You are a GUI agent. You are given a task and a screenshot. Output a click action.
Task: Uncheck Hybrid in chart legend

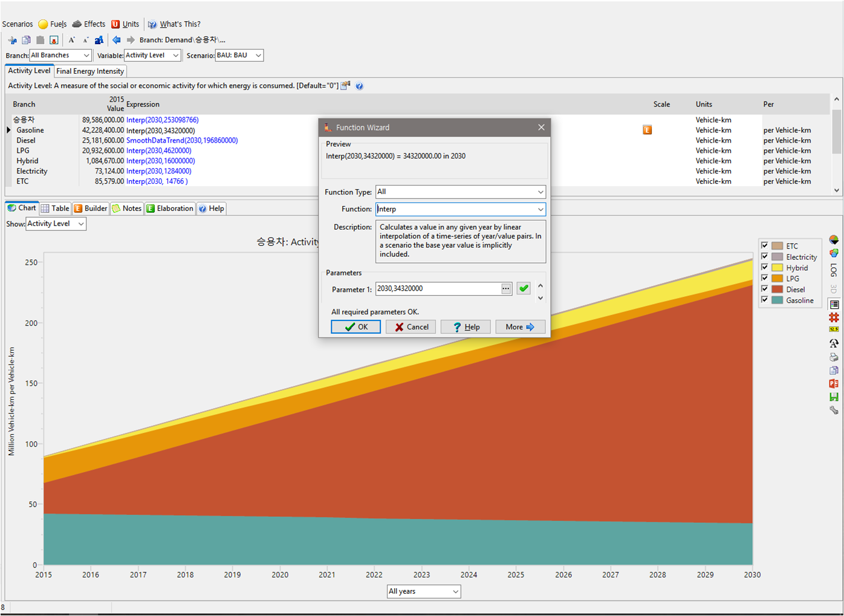click(x=764, y=267)
